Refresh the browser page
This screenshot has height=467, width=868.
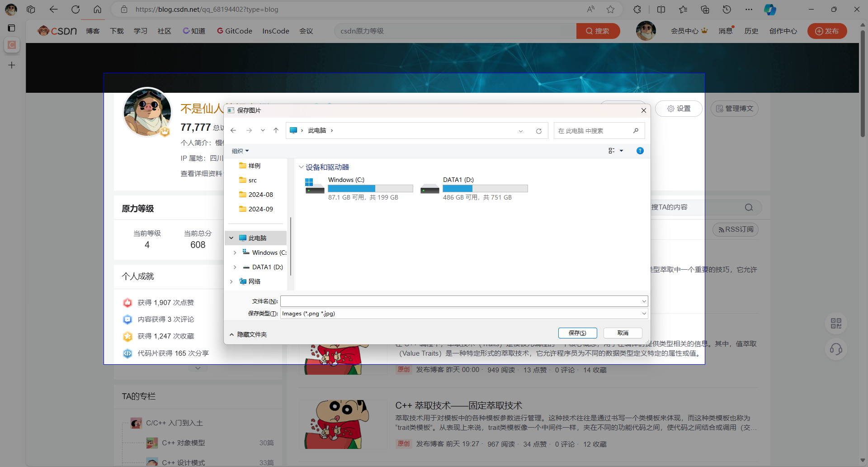tap(75, 9)
